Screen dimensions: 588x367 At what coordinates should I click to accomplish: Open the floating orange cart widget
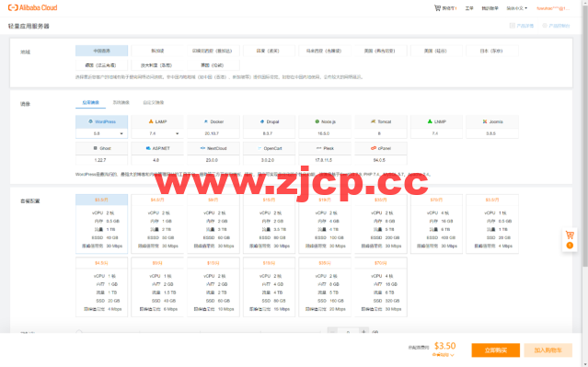[x=570, y=240]
